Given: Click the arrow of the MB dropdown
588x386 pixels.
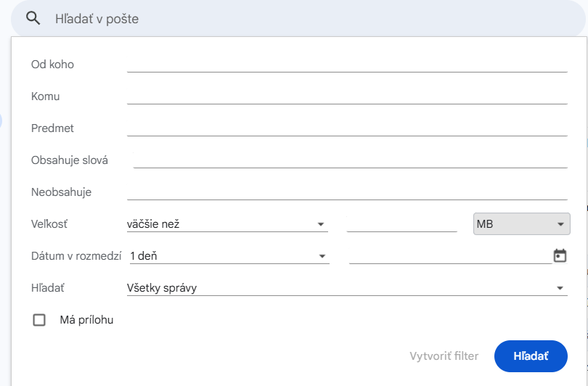Looking at the screenshot, I should pyautogui.click(x=560, y=224).
